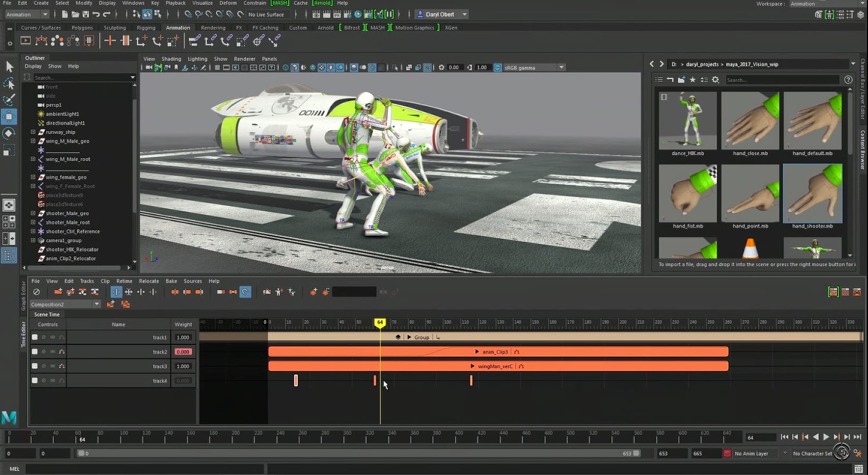Toggle the track2 mute icon
868x475 pixels.
[44, 352]
